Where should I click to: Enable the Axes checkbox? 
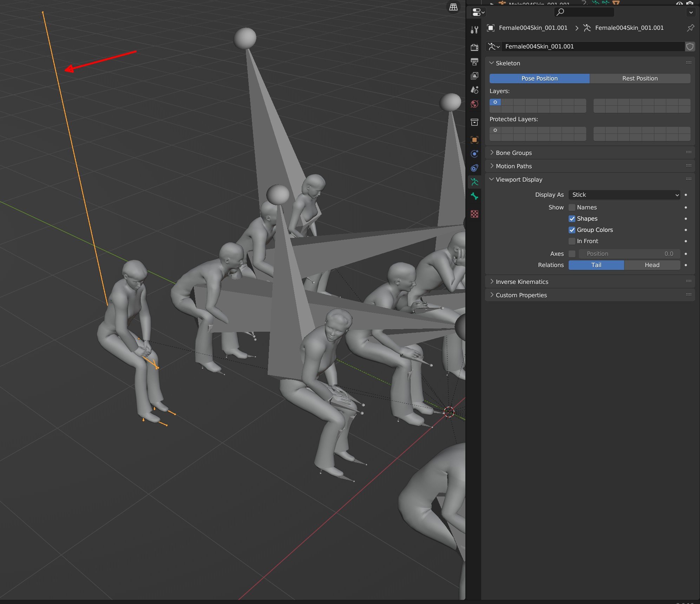[572, 254]
